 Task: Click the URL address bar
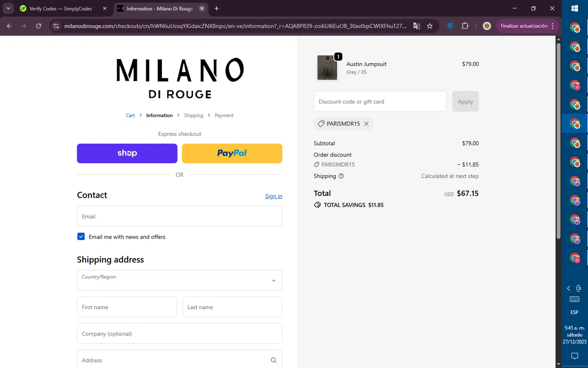tap(235, 26)
